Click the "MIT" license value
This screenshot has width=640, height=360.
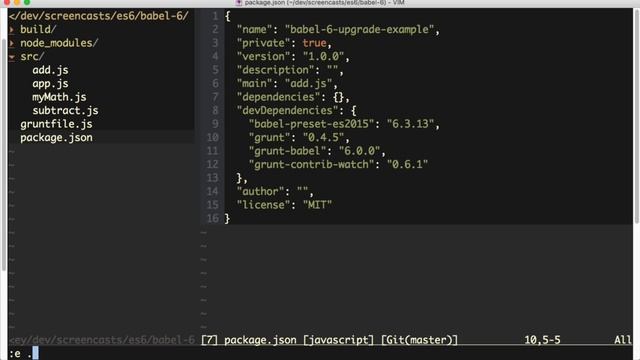pyautogui.click(x=318, y=204)
